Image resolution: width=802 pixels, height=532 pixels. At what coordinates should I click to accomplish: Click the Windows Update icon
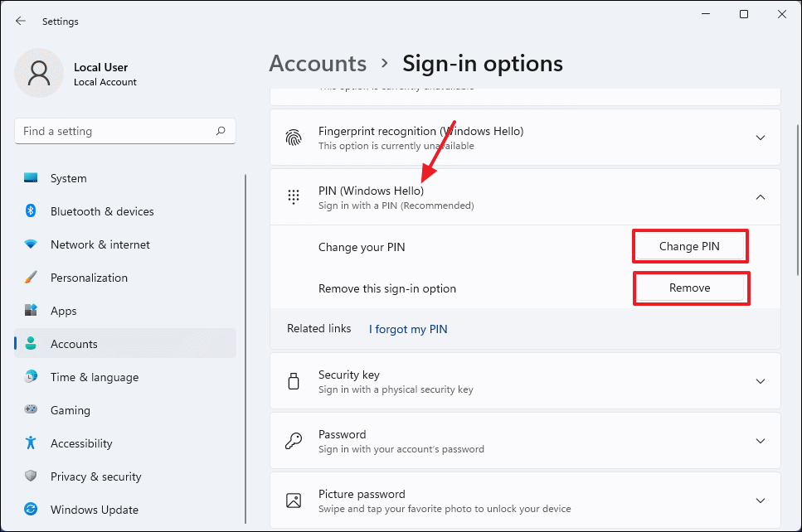32,510
